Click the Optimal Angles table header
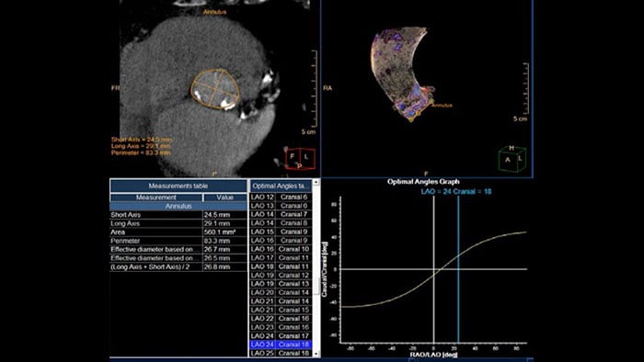 pyautogui.click(x=281, y=186)
